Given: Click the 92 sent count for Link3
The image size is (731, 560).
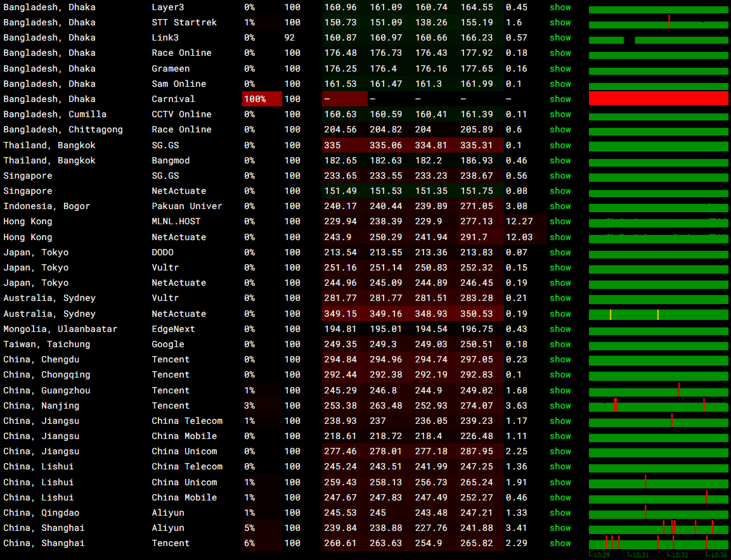Looking at the screenshot, I should (x=290, y=38).
